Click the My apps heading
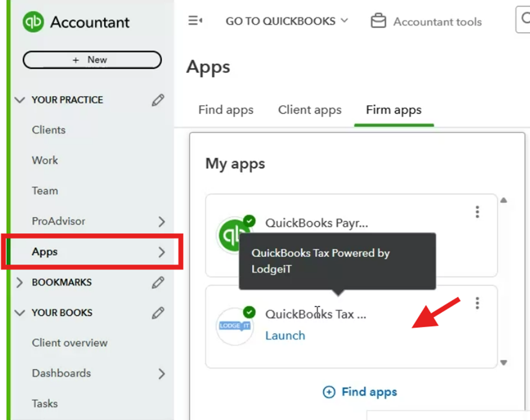Viewport: 530px width, 420px height. pos(235,164)
